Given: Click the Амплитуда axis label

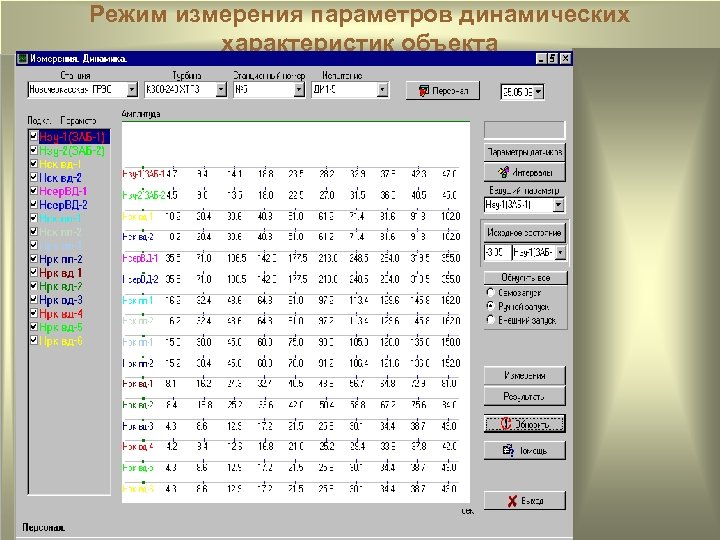Looking at the screenshot, I should point(141,113).
